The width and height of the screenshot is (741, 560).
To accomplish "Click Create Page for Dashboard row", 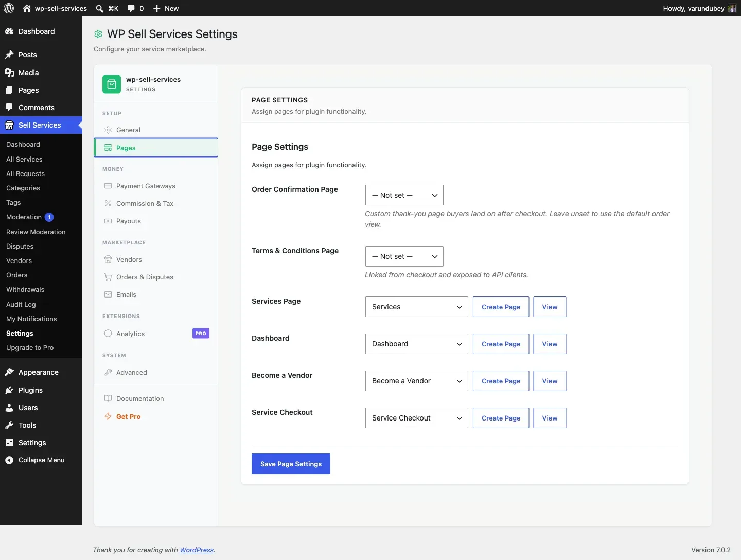I will pos(501,344).
